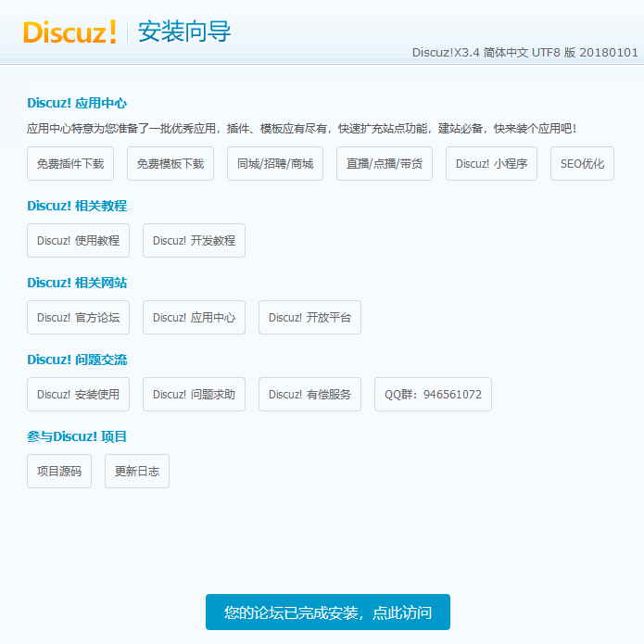
Task: Click the Discuz! 相关网站 heading
Action: (77, 283)
